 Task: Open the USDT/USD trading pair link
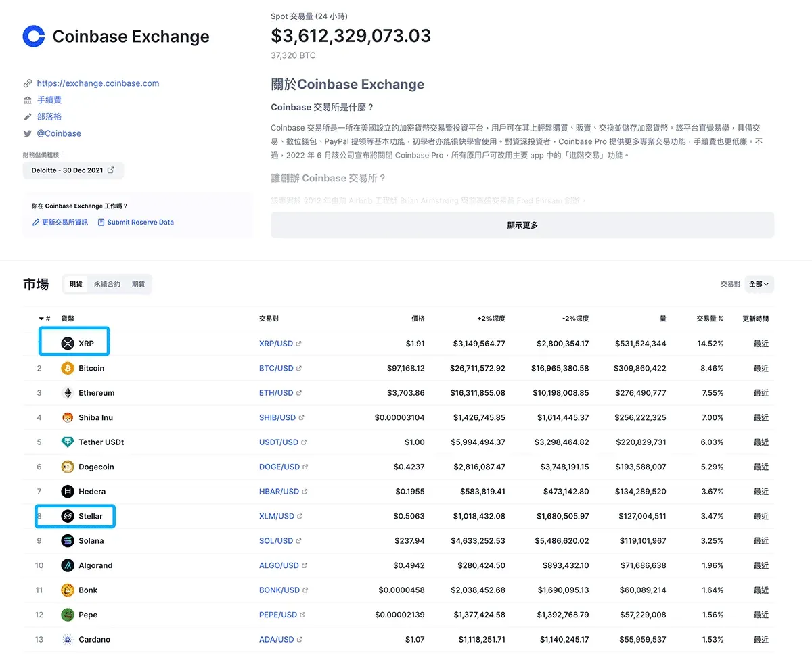click(x=279, y=442)
